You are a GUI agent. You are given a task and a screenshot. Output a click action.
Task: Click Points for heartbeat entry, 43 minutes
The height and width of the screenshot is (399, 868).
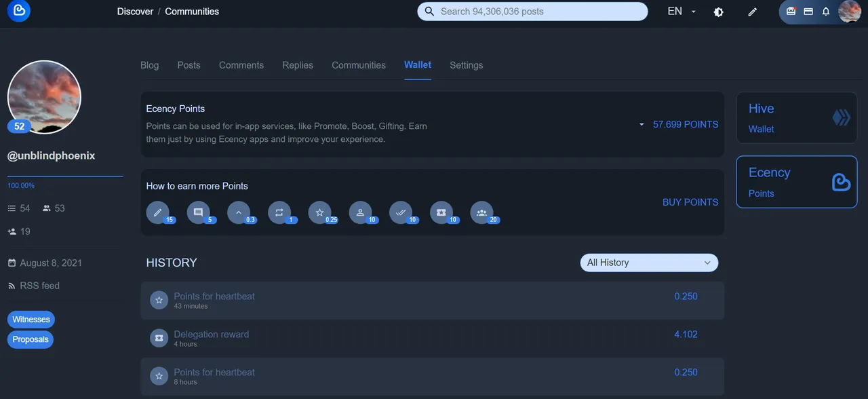pyautogui.click(x=432, y=301)
